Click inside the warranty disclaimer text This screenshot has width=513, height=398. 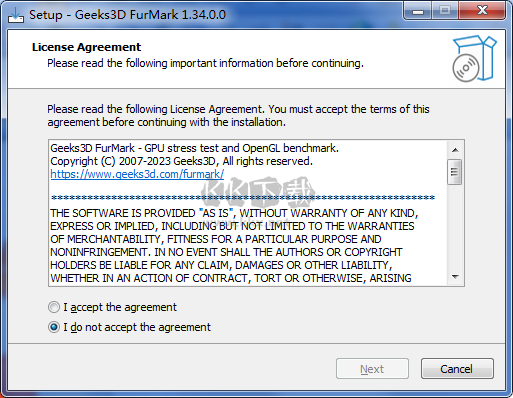234,246
